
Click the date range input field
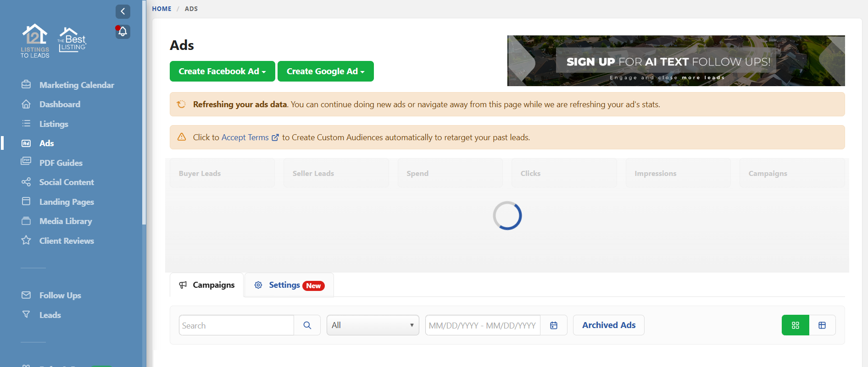pyautogui.click(x=482, y=325)
